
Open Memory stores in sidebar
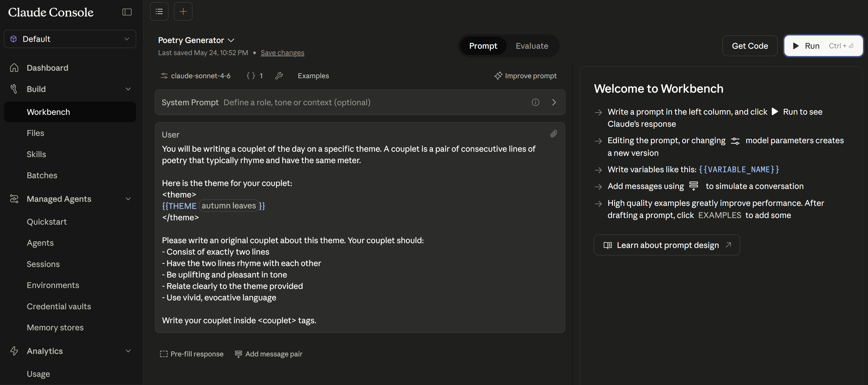[55, 328]
